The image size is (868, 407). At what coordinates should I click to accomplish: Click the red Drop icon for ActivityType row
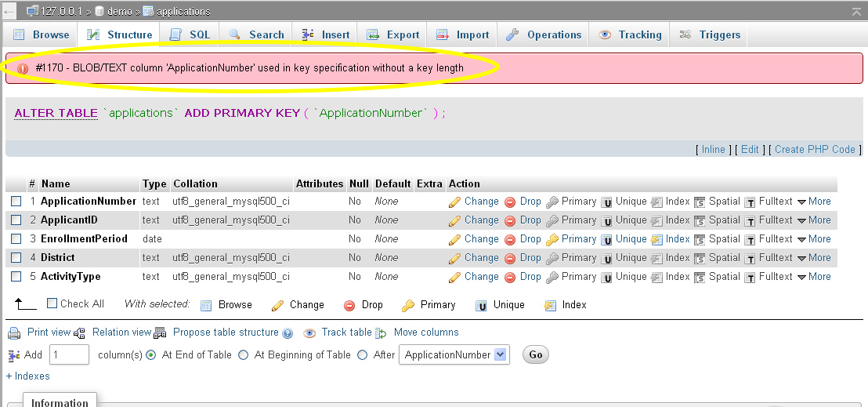(x=510, y=278)
